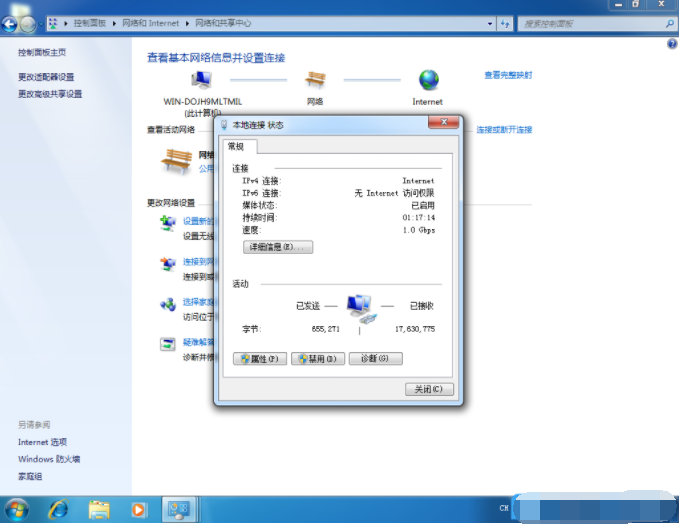Click the 选择家庭组 homegroup icon
This screenshot has width=680, height=524.
point(168,305)
